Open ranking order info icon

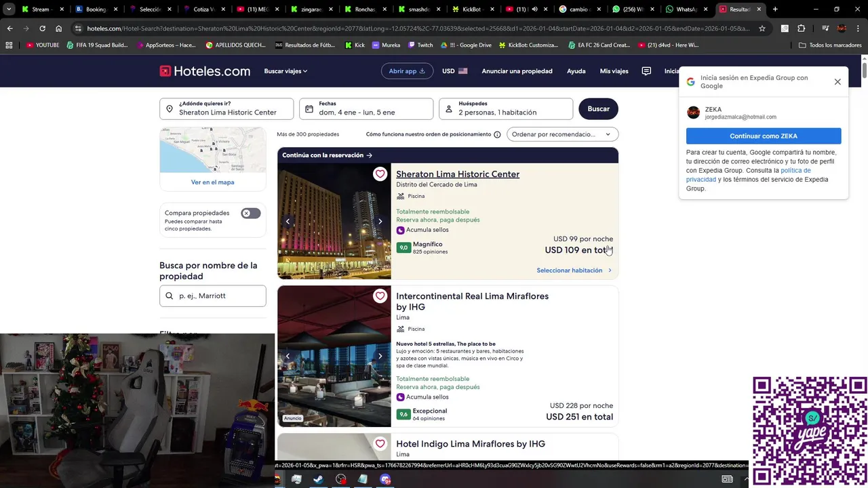pyautogui.click(x=497, y=134)
